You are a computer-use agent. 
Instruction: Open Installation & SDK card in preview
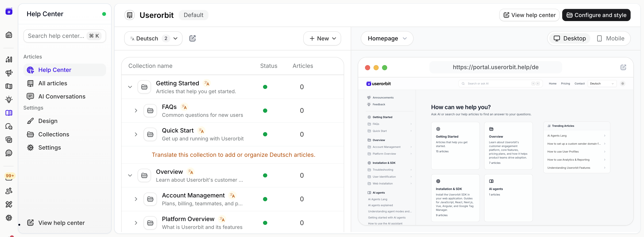[x=455, y=198]
